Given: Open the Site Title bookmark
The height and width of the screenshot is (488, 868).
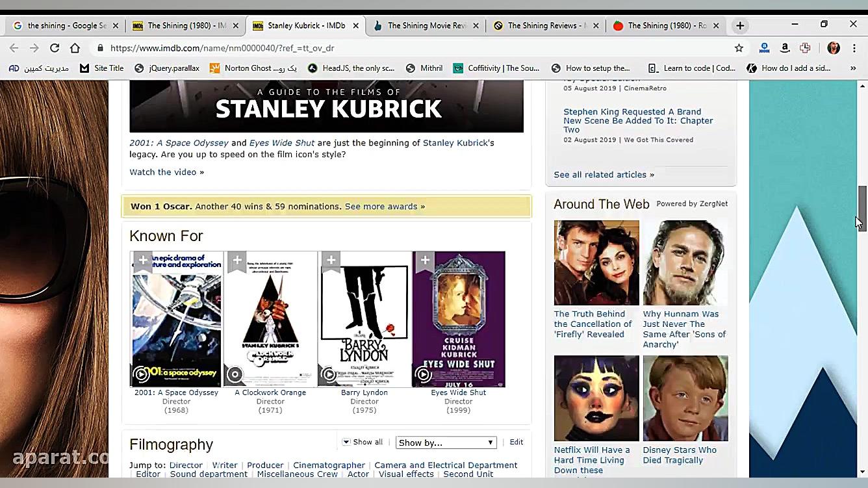Looking at the screenshot, I should coord(102,68).
